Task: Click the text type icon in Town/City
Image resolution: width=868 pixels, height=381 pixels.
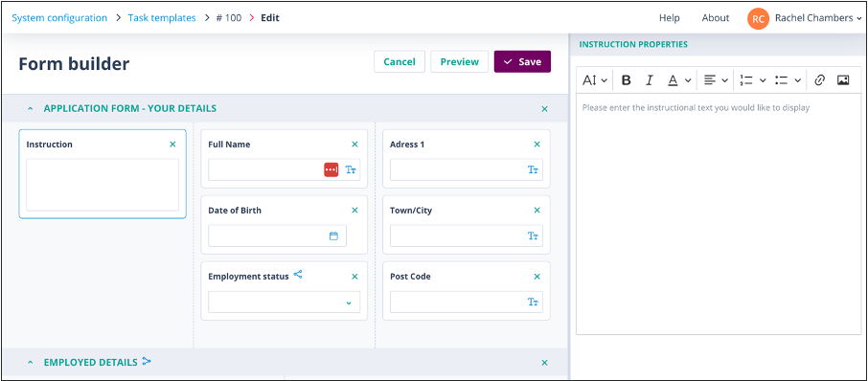Action: point(533,235)
